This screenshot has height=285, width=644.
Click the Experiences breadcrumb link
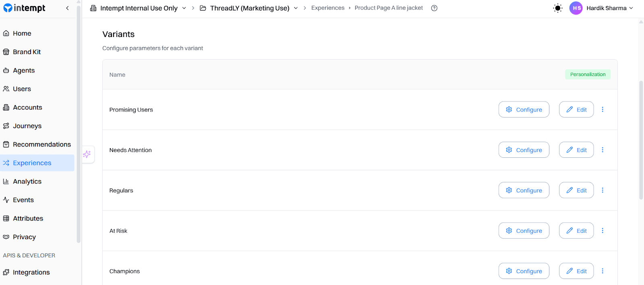pyautogui.click(x=328, y=8)
